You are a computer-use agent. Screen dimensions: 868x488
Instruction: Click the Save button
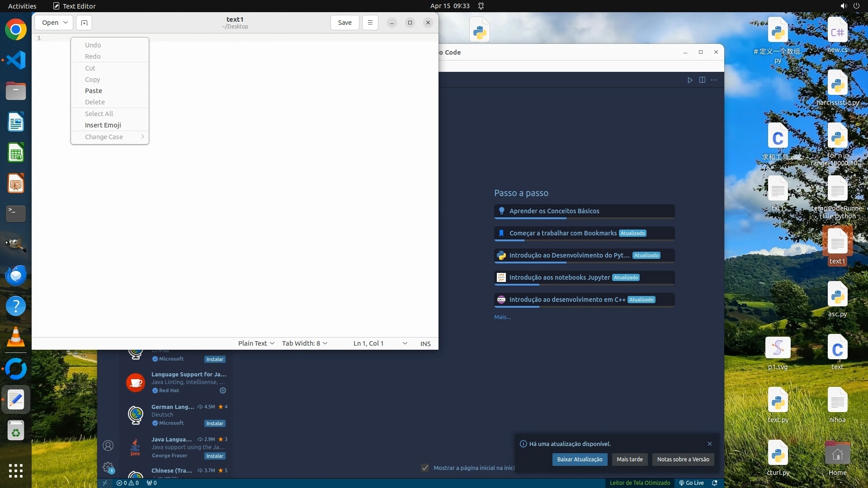tap(344, 23)
